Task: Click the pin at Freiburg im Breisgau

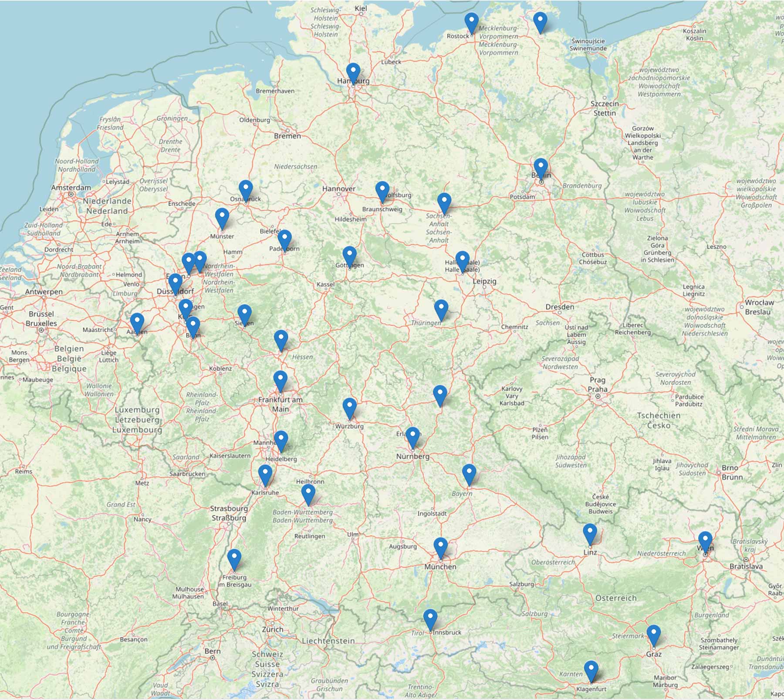Action: point(234,559)
